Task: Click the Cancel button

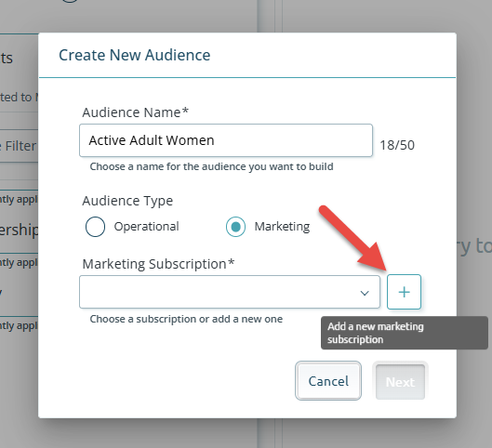Action: click(x=328, y=381)
